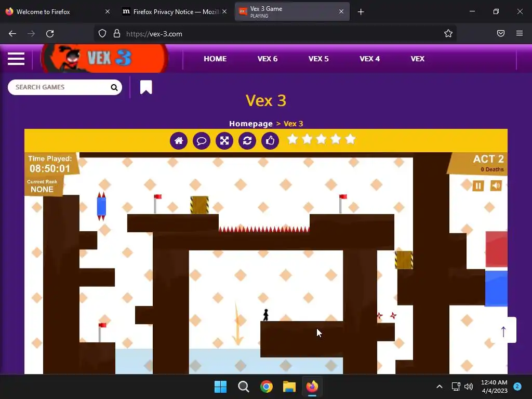This screenshot has height=399, width=532.
Task: Click the site security padlock icon
Action: [x=117, y=34]
